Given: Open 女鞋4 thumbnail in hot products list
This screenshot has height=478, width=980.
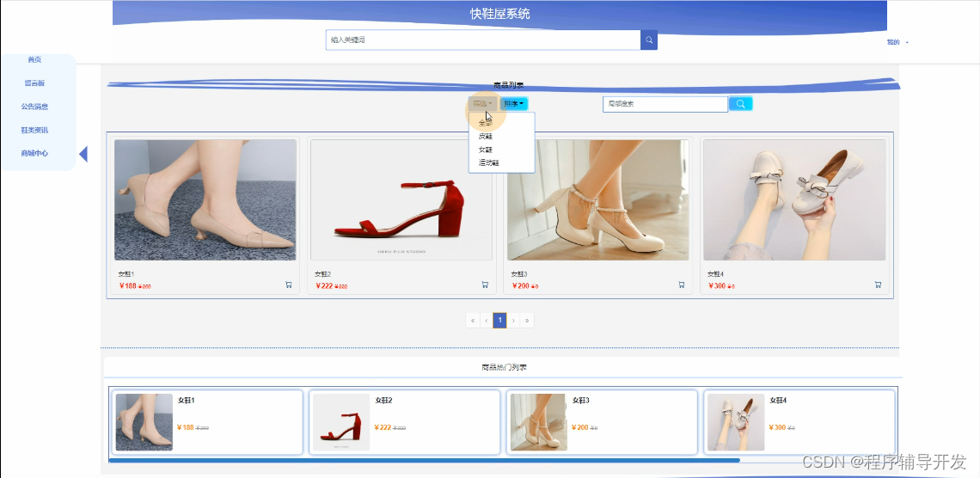Looking at the screenshot, I should pos(736,422).
